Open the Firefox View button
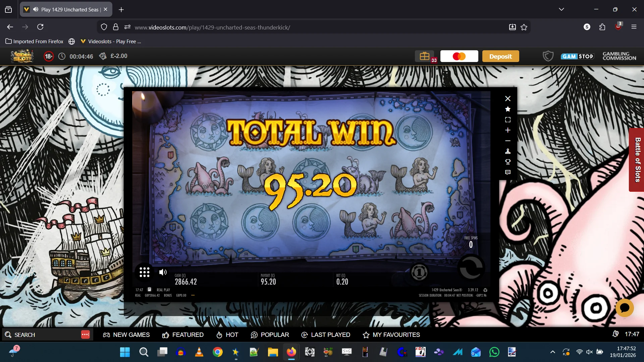The image size is (644, 362). click(x=8, y=10)
